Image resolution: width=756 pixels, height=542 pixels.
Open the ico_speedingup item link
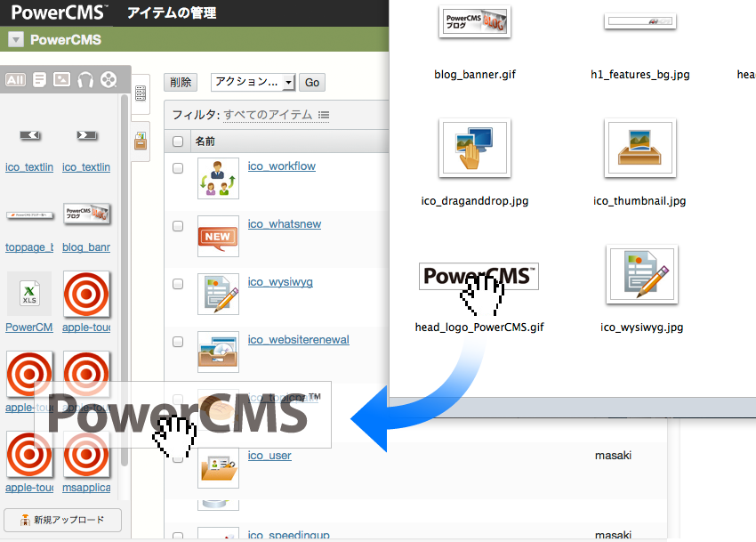click(289, 535)
